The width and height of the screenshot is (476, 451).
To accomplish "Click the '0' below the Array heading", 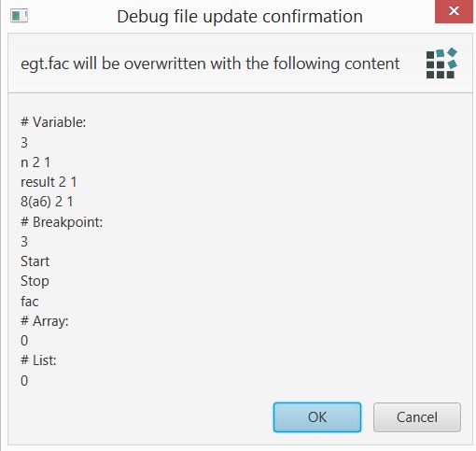I will click(24, 341).
